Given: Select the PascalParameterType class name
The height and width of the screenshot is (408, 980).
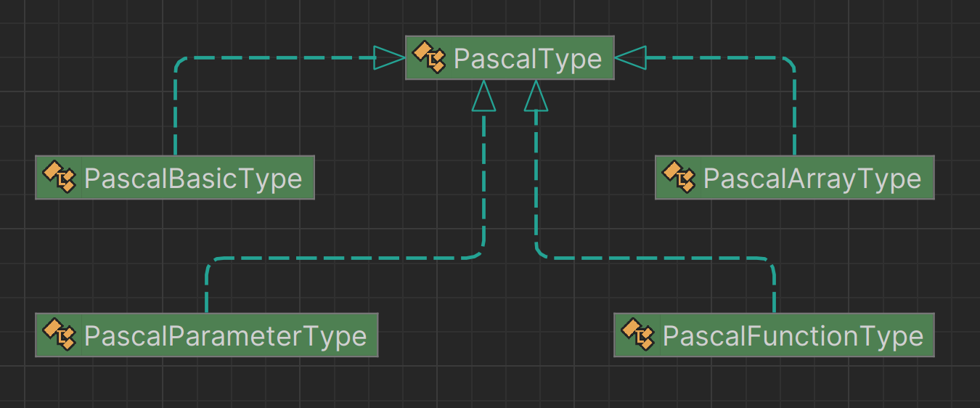Looking at the screenshot, I should coord(225,336).
